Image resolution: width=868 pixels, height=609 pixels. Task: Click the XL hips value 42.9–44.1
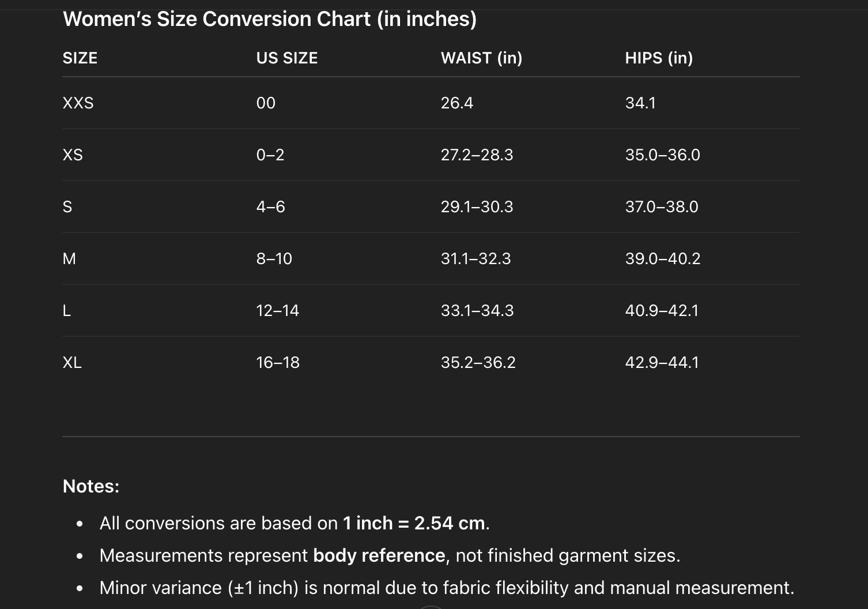[662, 363]
